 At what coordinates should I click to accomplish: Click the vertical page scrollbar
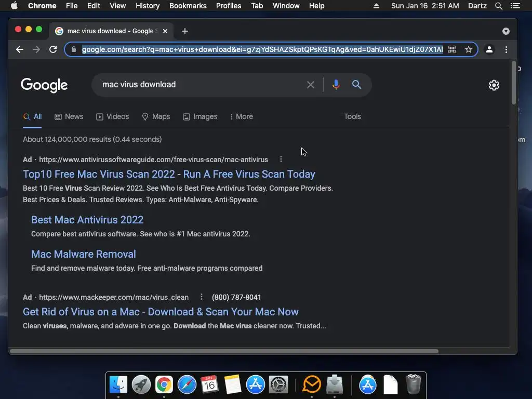514,83
